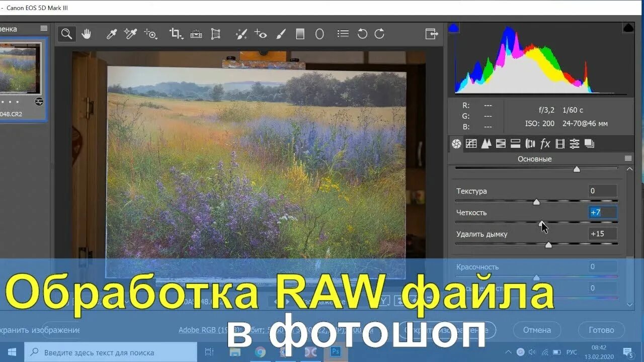The width and height of the screenshot is (644, 362).
Task: Select the Hand tool
Action: point(87,34)
